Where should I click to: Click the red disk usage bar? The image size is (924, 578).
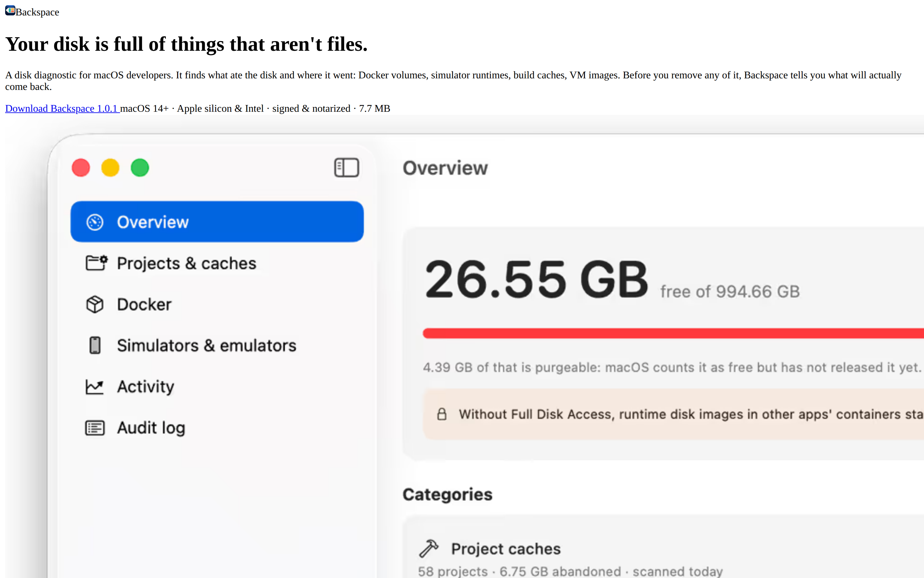click(673, 333)
